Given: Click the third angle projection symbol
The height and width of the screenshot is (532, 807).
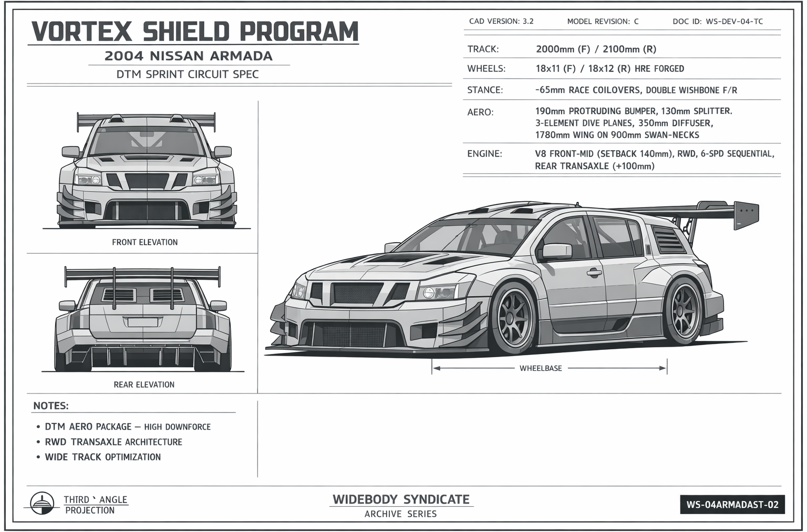Looking at the screenshot, I should coord(42,504).
